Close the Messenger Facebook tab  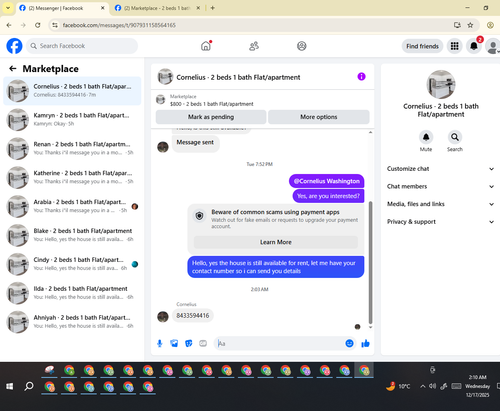(103, 8)
